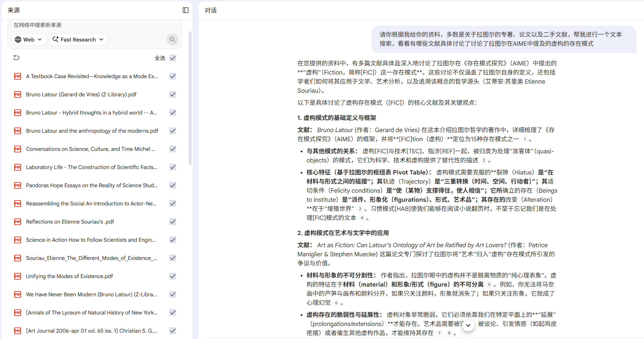Screen dimensions: 644x339
Task: Click the magnifier search button for sources
Action: [172, 39]
